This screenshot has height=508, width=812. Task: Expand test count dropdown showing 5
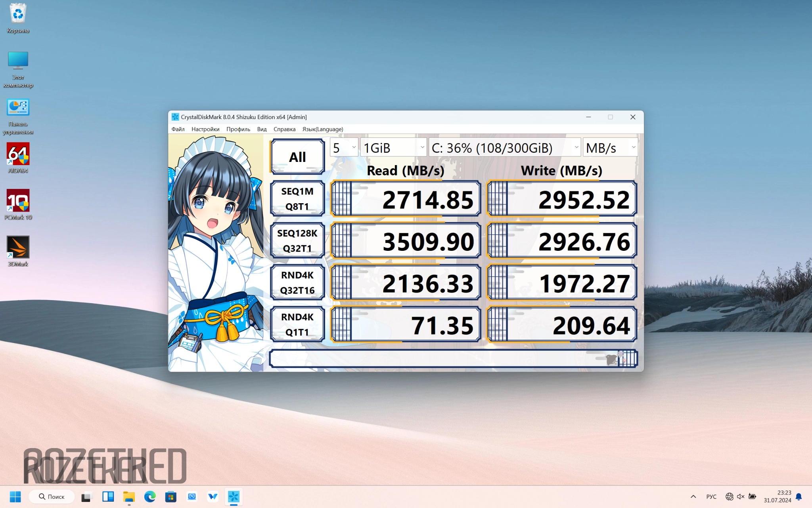[344, 148]
